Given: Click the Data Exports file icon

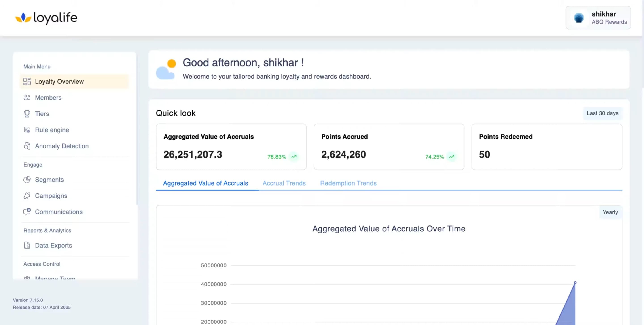Looking at the screenshot, I should point(27,246).
